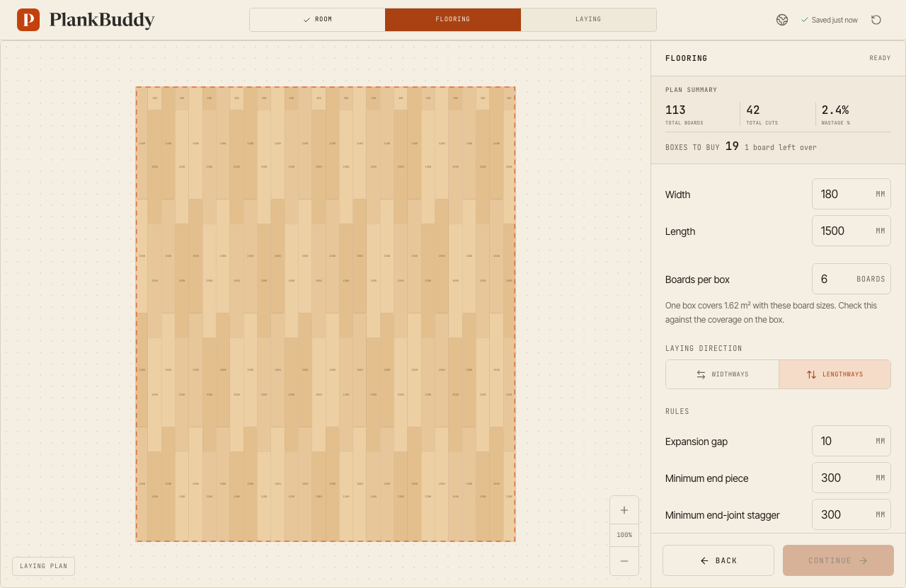The height and width of the screenshot is (588, 906).
Task: Select the Flooring step tab
Action: [x=453, y=20]
